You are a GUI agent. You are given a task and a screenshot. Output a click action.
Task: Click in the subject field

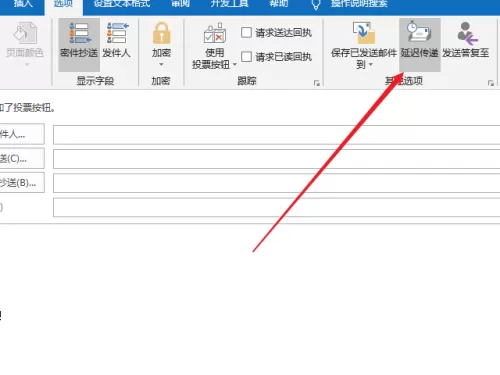[277, 207]
